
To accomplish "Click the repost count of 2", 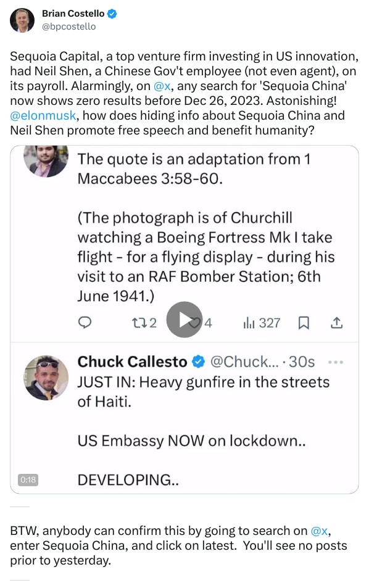I will (x=153, y=322).
